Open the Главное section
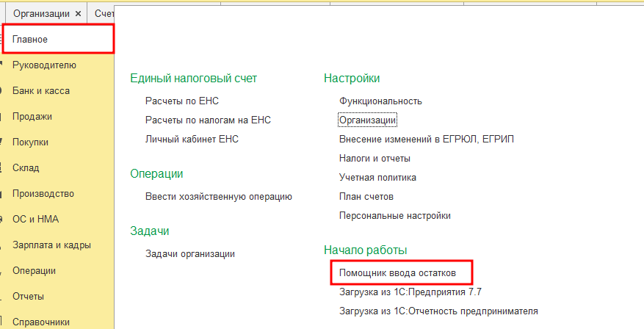This screenshot has width=644, height=329. 30,40
